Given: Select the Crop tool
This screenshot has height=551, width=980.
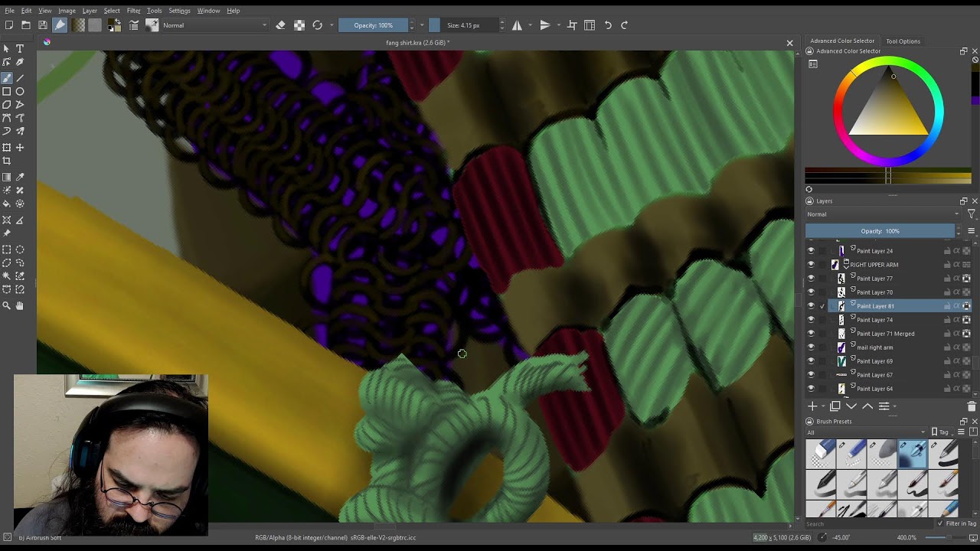Looking at the screenshot, I should 7,161.
